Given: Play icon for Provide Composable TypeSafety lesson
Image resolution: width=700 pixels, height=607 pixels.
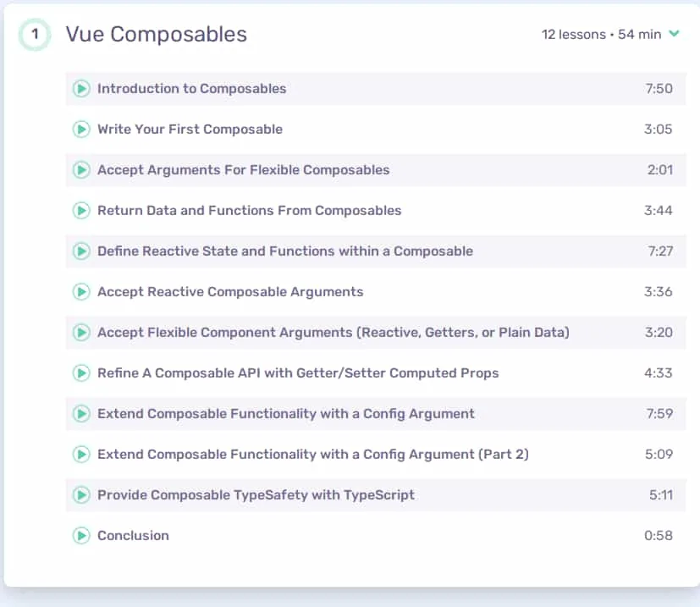Looking at the screenshot, I should tap(81, 495).
